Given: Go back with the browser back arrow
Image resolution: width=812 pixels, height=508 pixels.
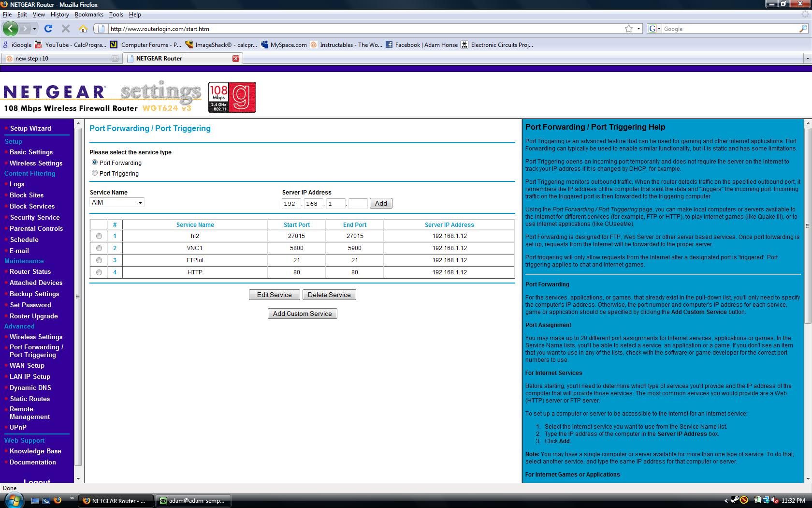Looking at the screenshot, I should [11, 29].
